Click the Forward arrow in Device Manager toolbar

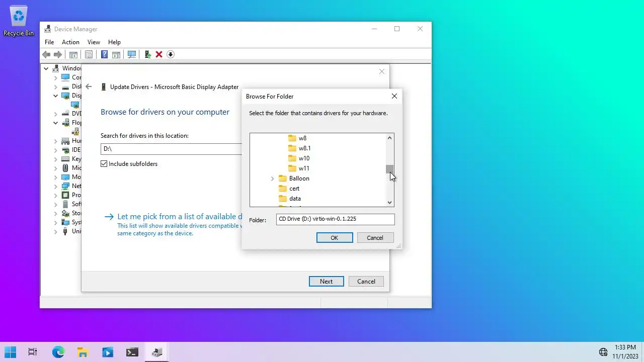(x=58, y=54)
